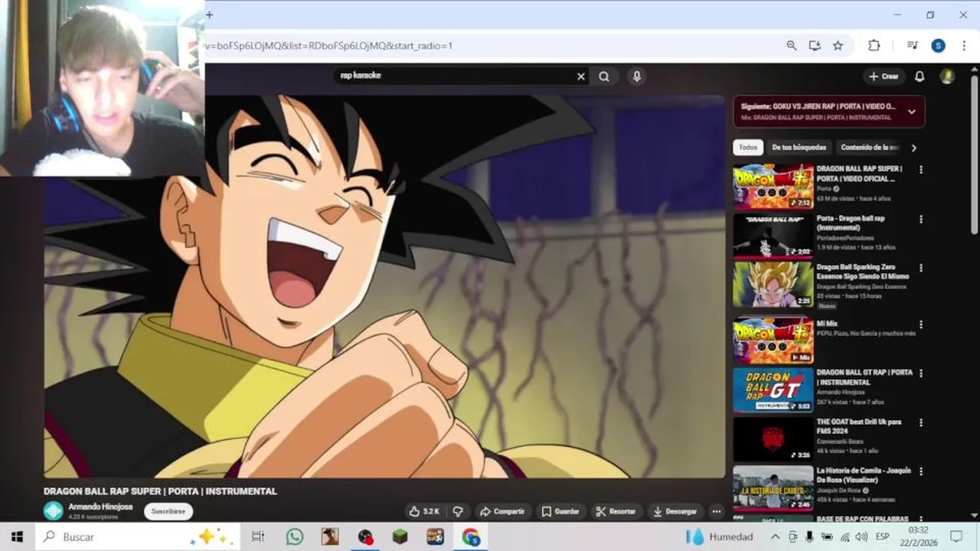Open Dragon Ball Sparking Zero Essence thumbnail
Screen dimensions: 980x551
(773, 285)
